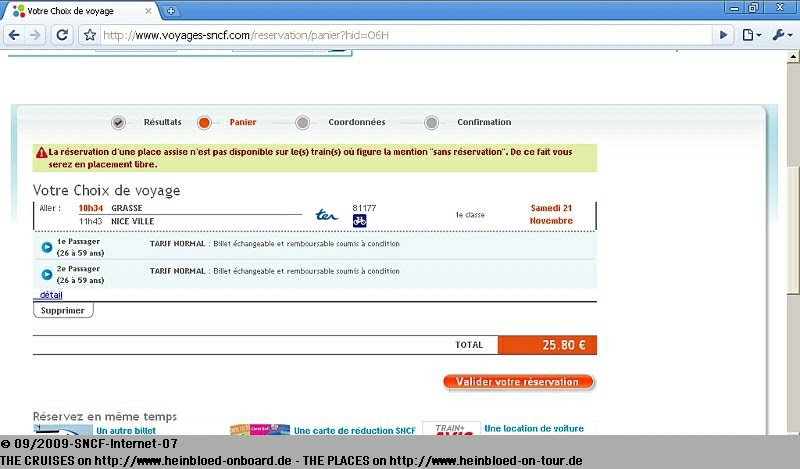
Task: Go to the Résultats step
Action: tap(162, 122)
